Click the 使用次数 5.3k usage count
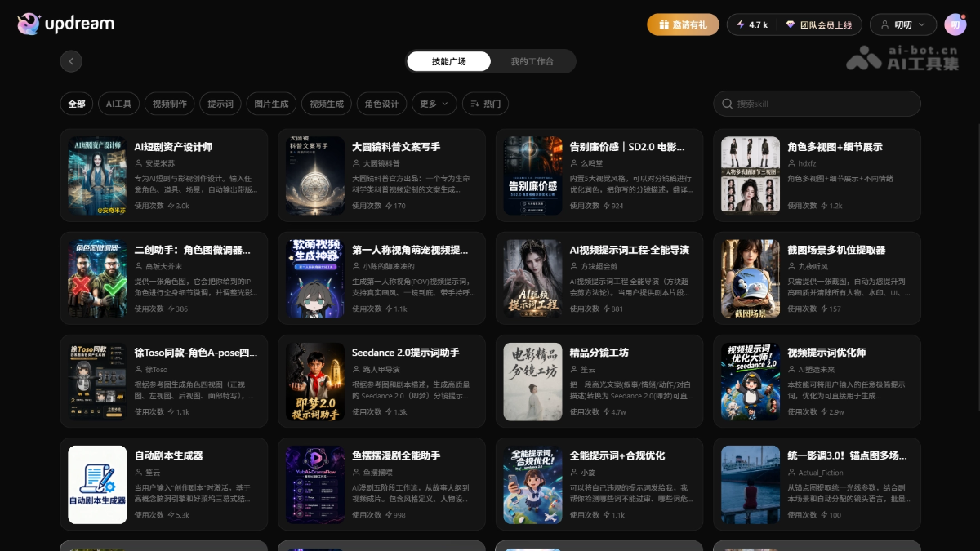Screen dimensions: 980x551 pos(162,514)
